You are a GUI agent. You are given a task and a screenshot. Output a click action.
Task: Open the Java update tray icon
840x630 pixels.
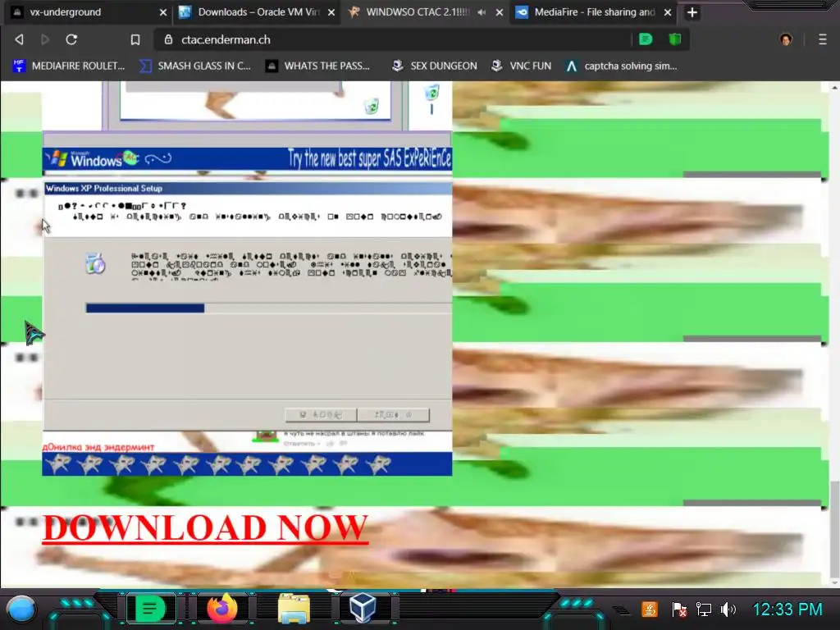650,609
